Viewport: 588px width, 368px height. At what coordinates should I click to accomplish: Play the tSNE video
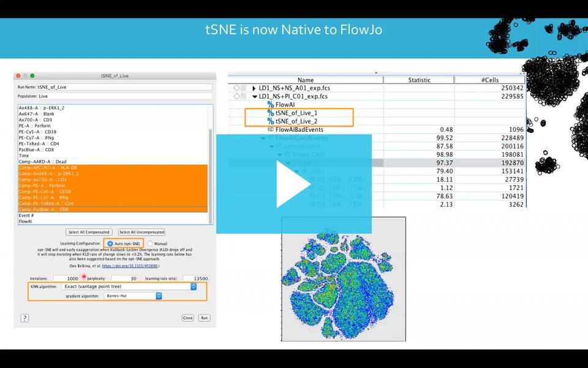[x=293, y=184]
